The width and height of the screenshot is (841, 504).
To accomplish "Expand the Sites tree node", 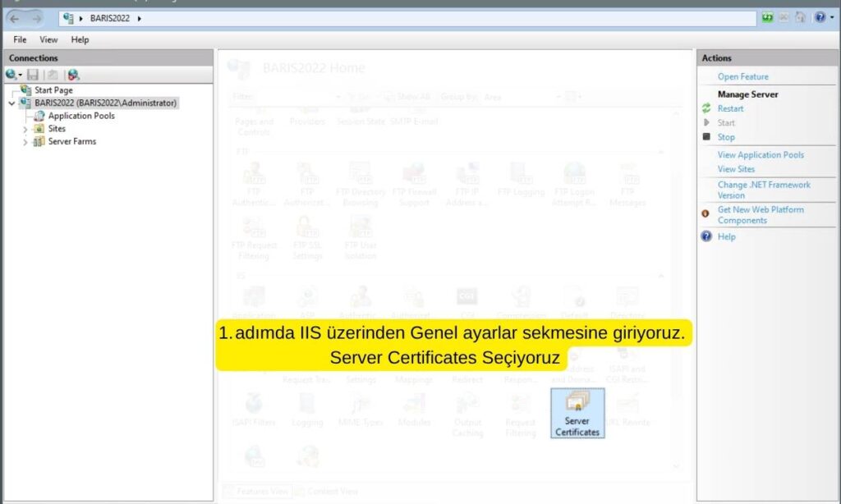I will point(25,129).
